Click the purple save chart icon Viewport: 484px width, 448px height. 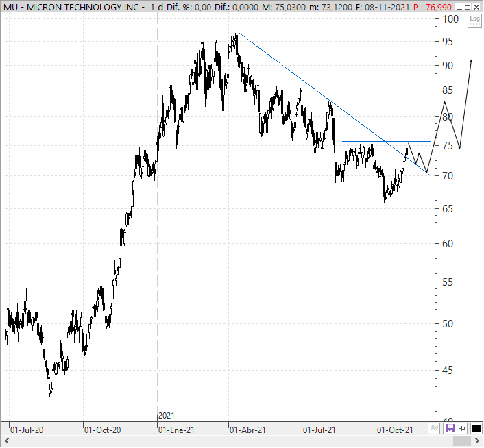coord(450,428)
